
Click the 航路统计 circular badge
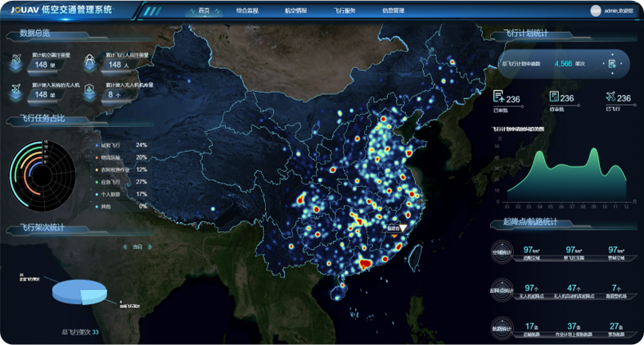pos(501,327)
